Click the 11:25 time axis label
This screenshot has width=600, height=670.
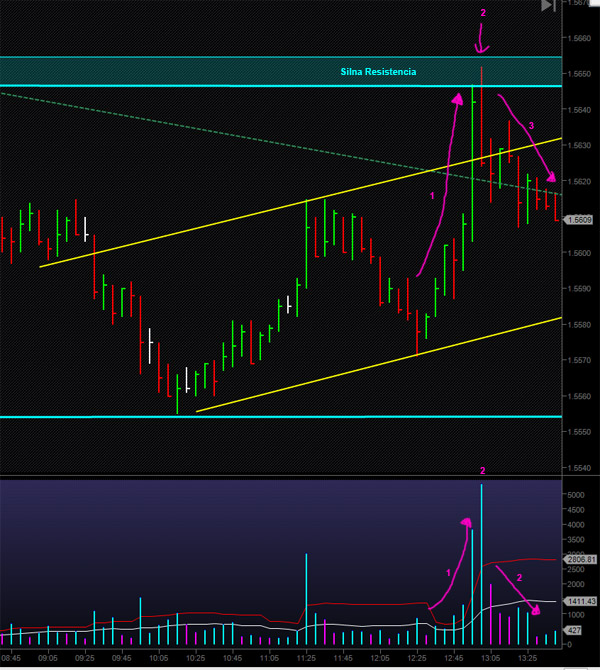306,658
